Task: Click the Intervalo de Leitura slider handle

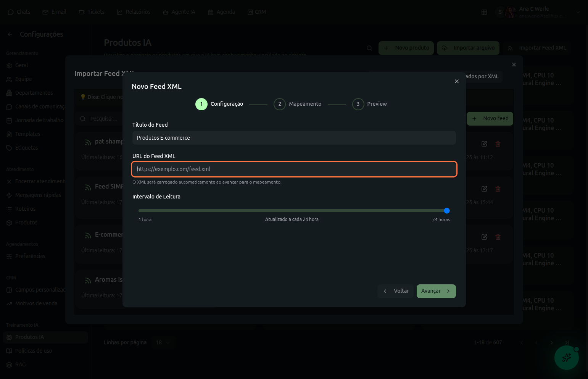Action: (447, 211)
